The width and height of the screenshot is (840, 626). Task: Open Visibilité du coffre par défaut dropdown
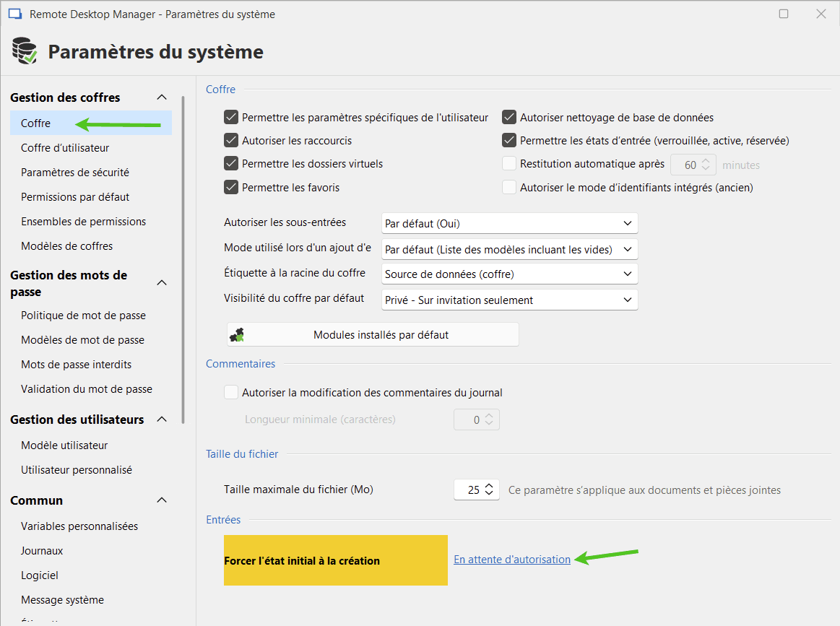pyautogui.click(x=509, y=300)
